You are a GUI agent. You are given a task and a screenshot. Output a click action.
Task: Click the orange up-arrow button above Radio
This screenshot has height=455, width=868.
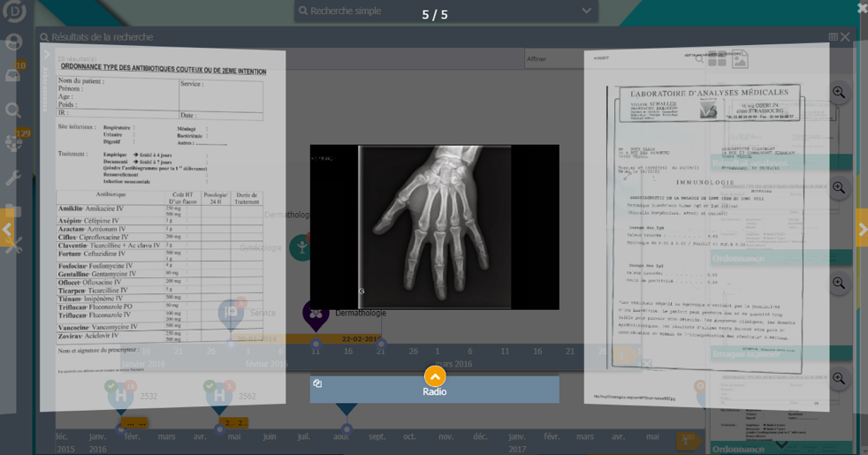[435, 376]
